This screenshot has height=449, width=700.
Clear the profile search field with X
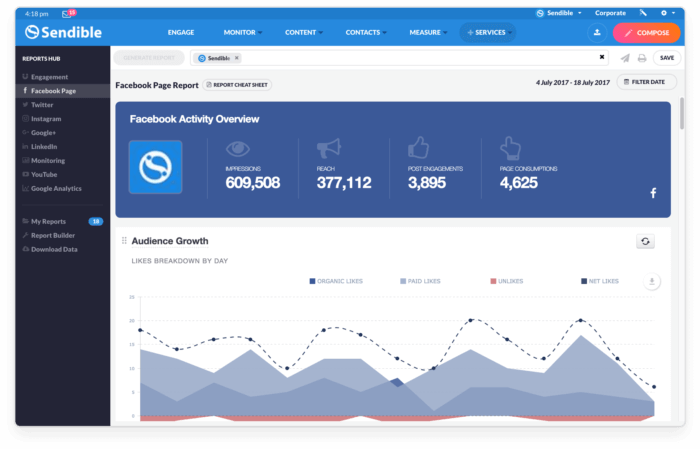602,58
